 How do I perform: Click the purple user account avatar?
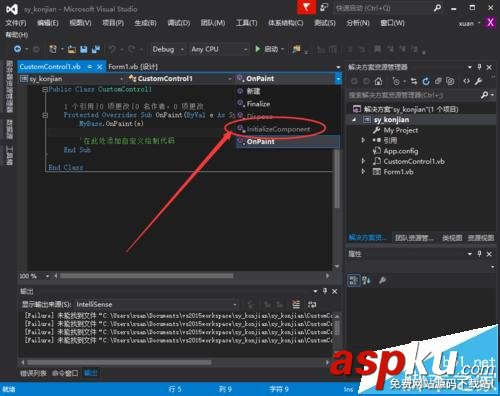490,23
